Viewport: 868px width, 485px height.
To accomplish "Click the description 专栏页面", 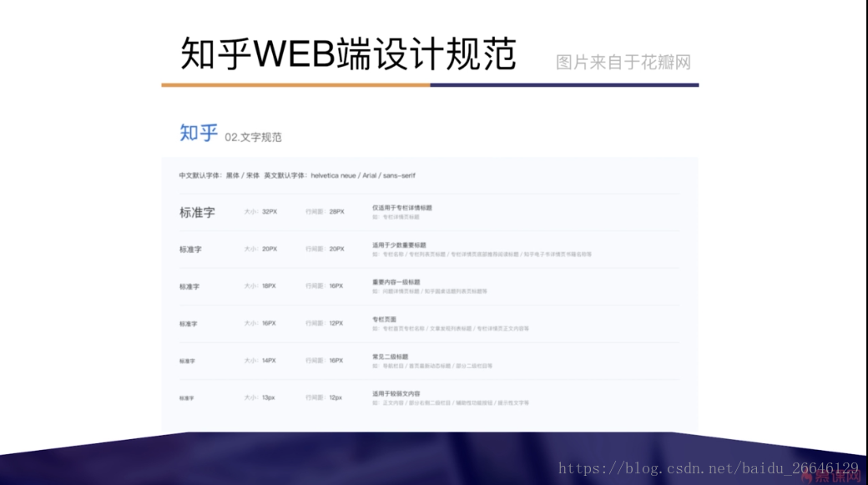I will 384,320.
